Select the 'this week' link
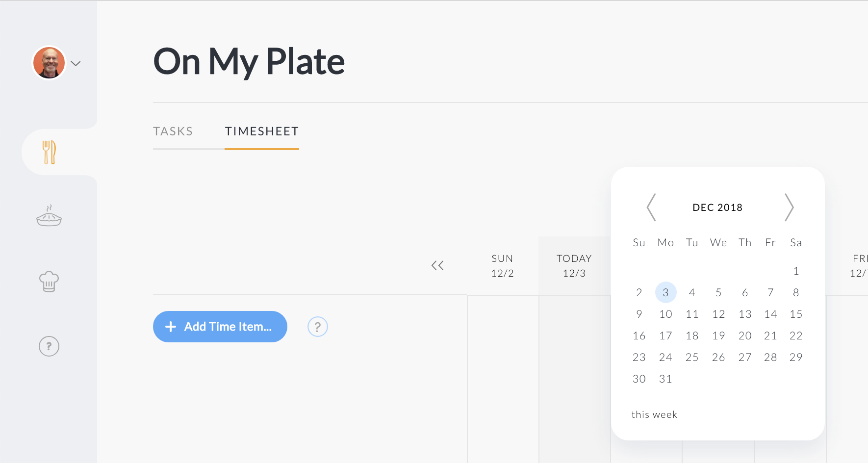This screenshot has height=463, width=868. tap(654, 414)
